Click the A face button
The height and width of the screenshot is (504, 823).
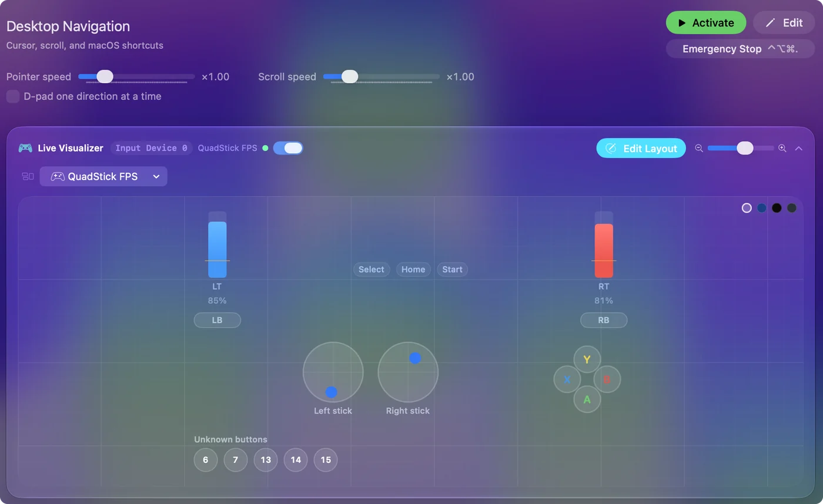pyautogui.click(x=587, y=399)
